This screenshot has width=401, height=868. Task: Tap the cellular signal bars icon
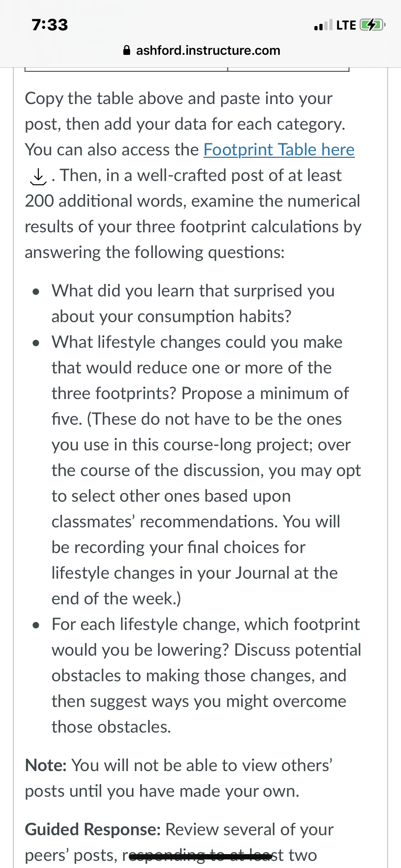[323, 25]
